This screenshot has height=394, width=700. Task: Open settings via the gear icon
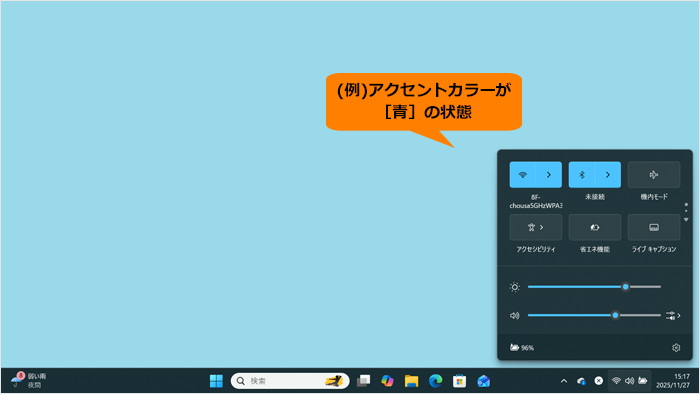pos(676,348)
